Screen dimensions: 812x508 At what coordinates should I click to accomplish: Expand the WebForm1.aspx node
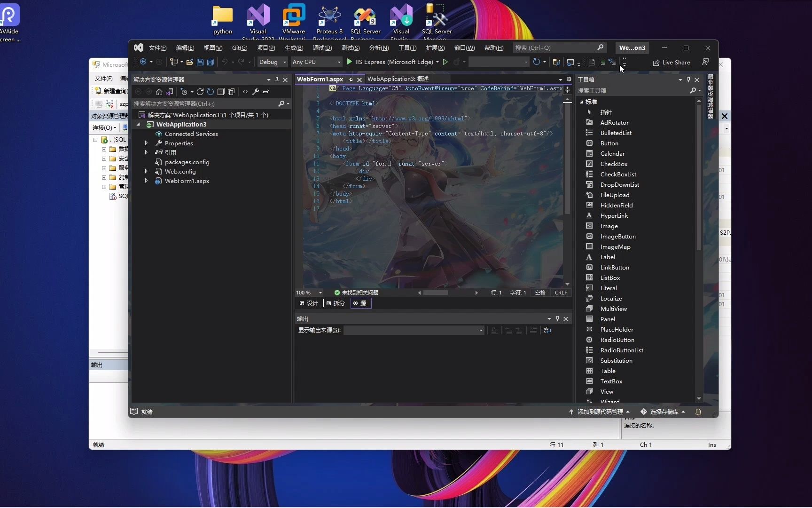pos(146,181)
